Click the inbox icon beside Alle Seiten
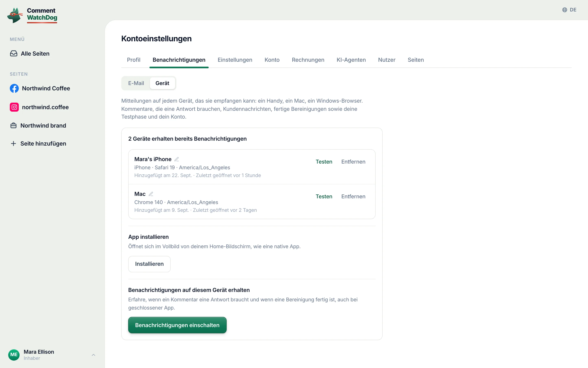Screen dimensions: 588x368 tap(14, 54)
